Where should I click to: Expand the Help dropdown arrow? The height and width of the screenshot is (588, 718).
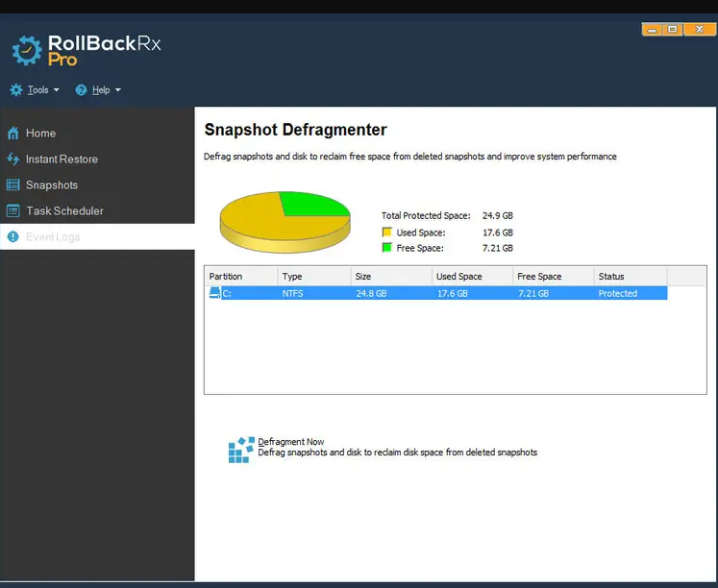117,90
